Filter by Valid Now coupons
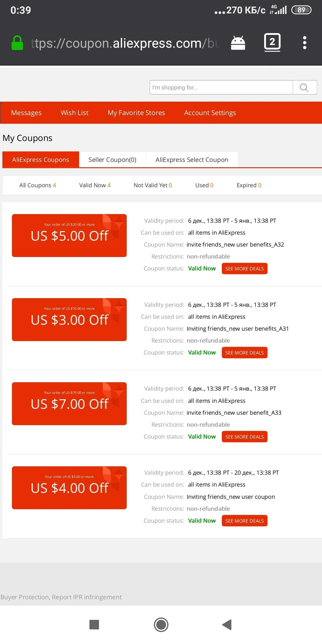322x644 pixels. (95, 185)
